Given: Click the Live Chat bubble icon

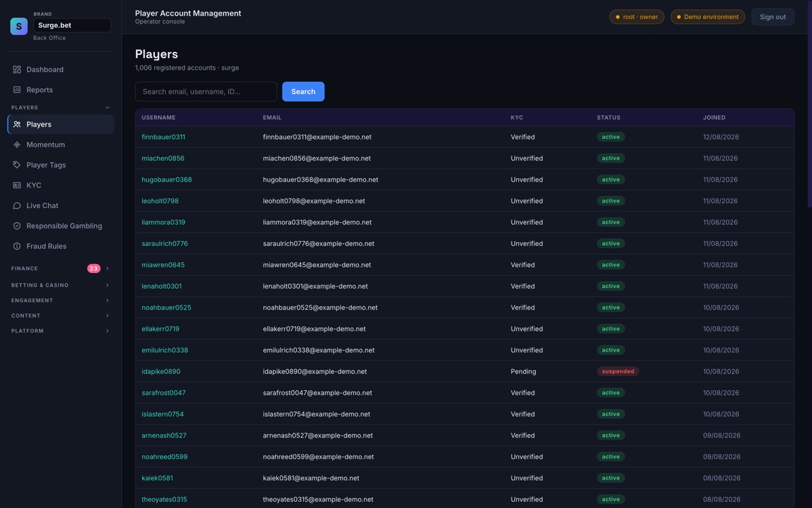Looking at the screenshot, I should 17,206.
